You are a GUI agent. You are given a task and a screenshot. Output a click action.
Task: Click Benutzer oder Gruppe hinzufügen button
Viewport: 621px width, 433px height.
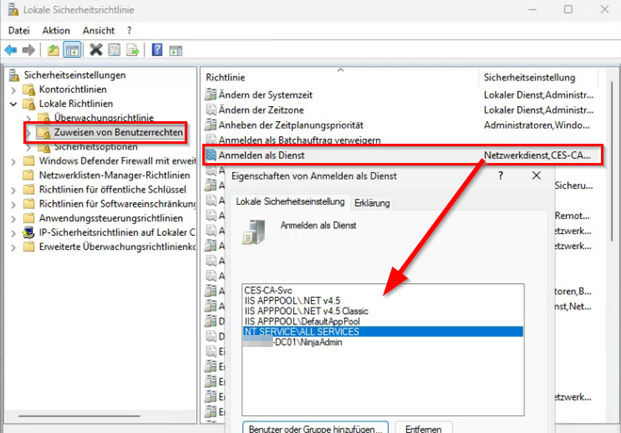click(x=315, y=428)
